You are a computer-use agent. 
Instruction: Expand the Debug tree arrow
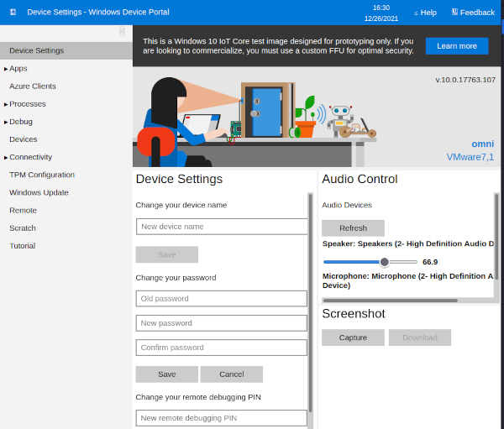6,122
